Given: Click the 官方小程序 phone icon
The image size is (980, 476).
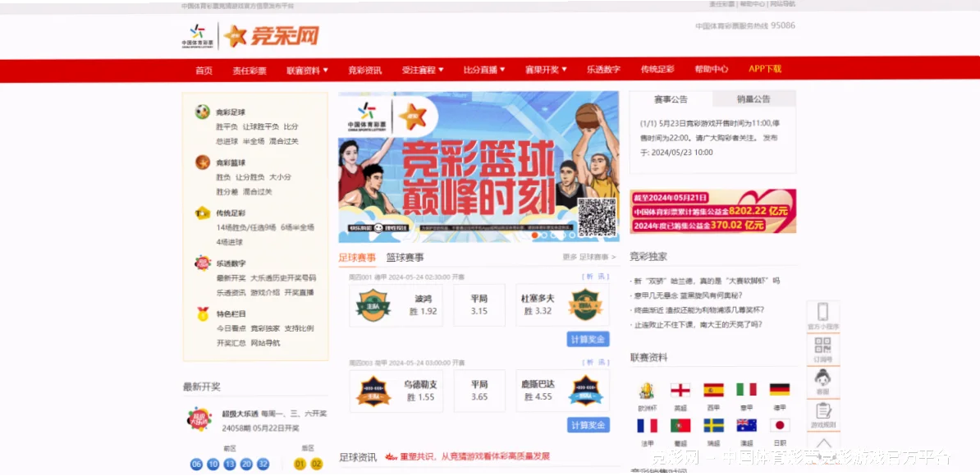Looking at the screenshot, I should [x=823, y=313].
